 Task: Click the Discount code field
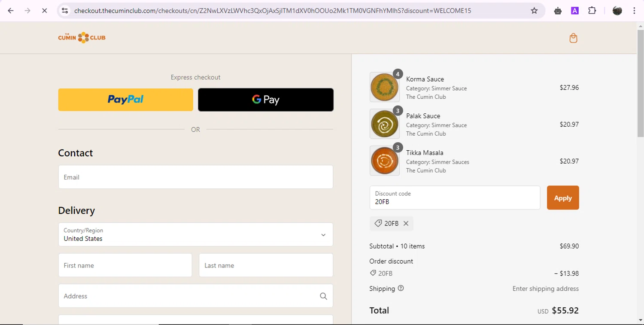tap(455, 198)
